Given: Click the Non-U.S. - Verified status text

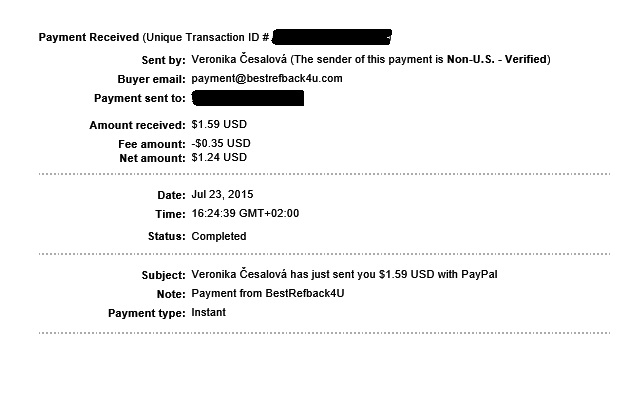Looking at the screenshot, I should coord(497,59).
